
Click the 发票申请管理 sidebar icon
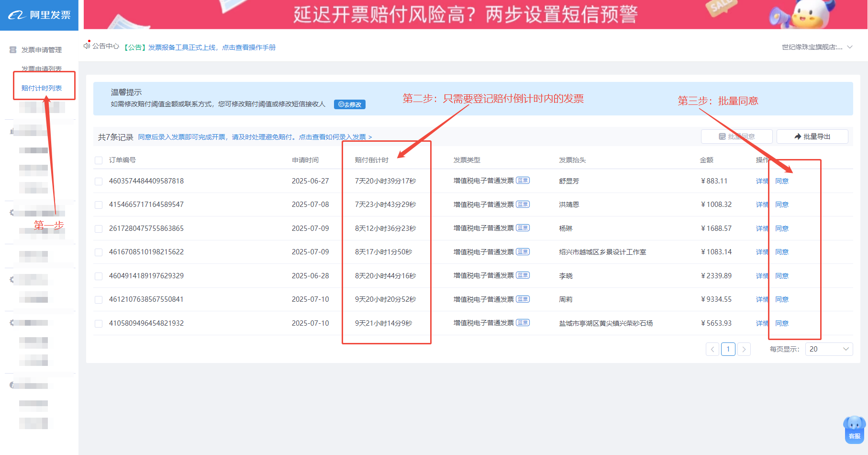tap(13, 50)
